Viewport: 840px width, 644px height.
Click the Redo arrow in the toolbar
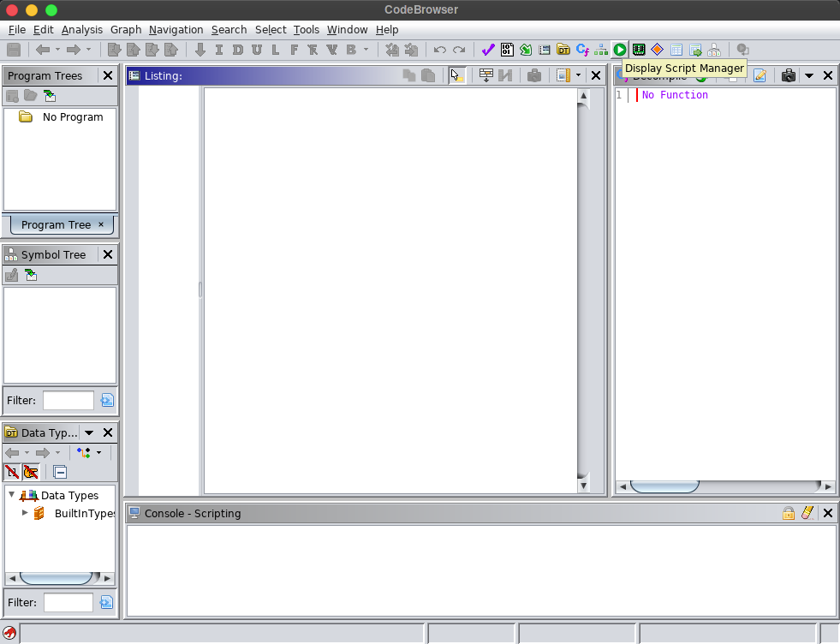click(459, 50)
